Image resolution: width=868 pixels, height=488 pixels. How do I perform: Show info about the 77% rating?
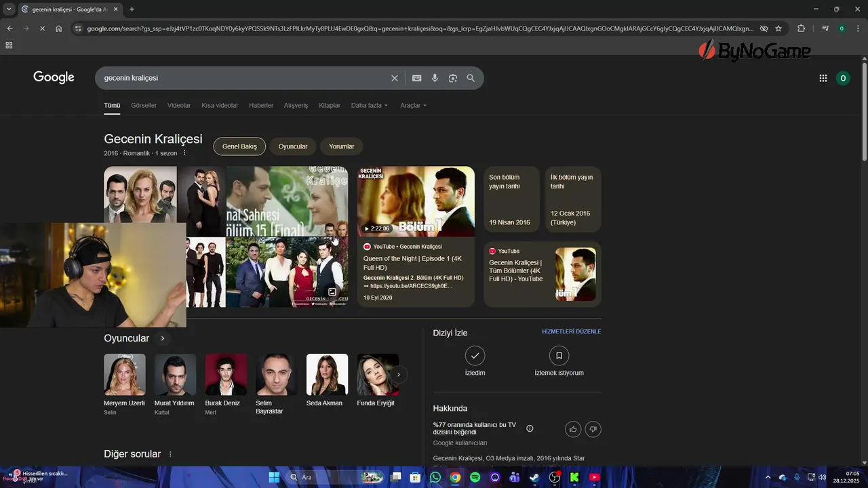click(x=530, y=428)
